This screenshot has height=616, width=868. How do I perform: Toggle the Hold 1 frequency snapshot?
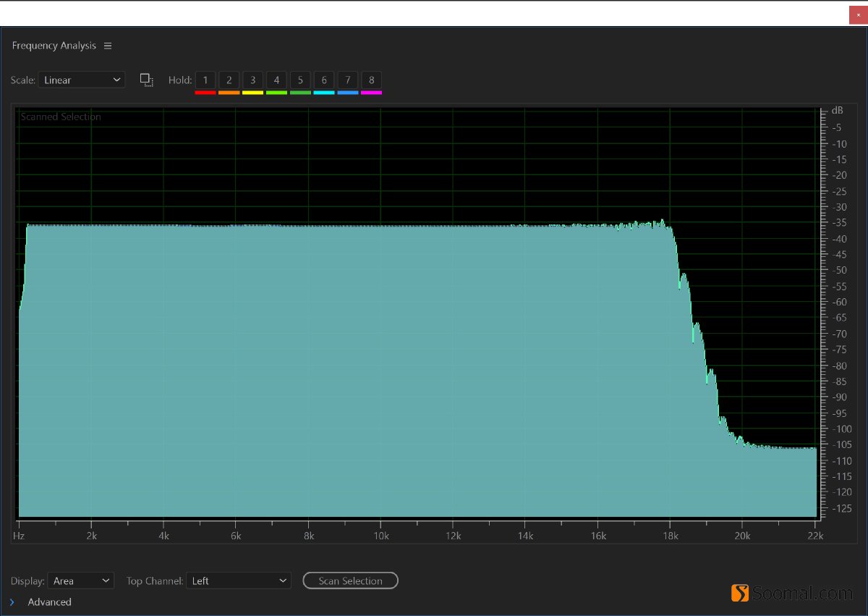pos(205,80)
